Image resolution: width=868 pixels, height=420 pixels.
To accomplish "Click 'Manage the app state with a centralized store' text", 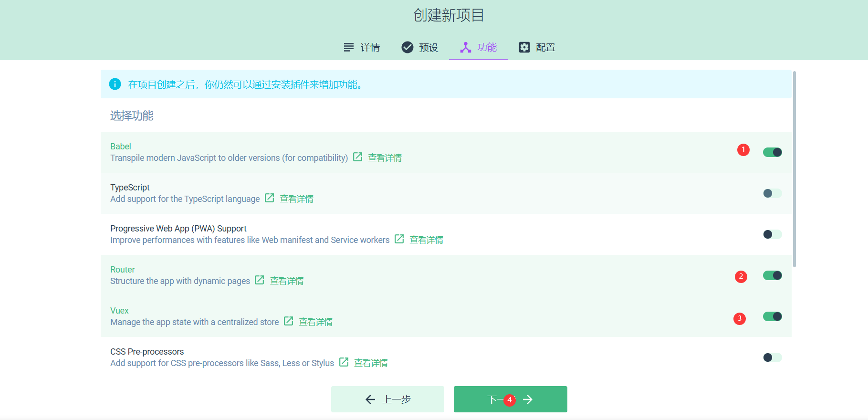I will [195, 322].
